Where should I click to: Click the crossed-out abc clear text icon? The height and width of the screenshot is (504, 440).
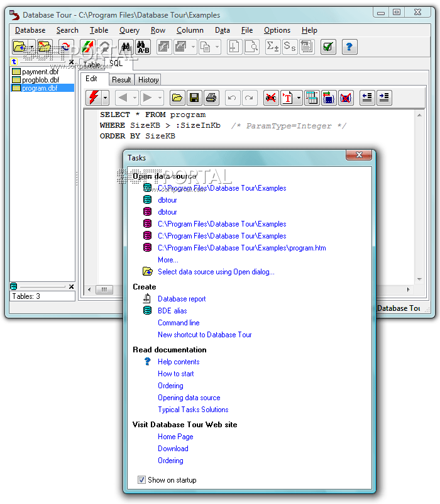271,98
